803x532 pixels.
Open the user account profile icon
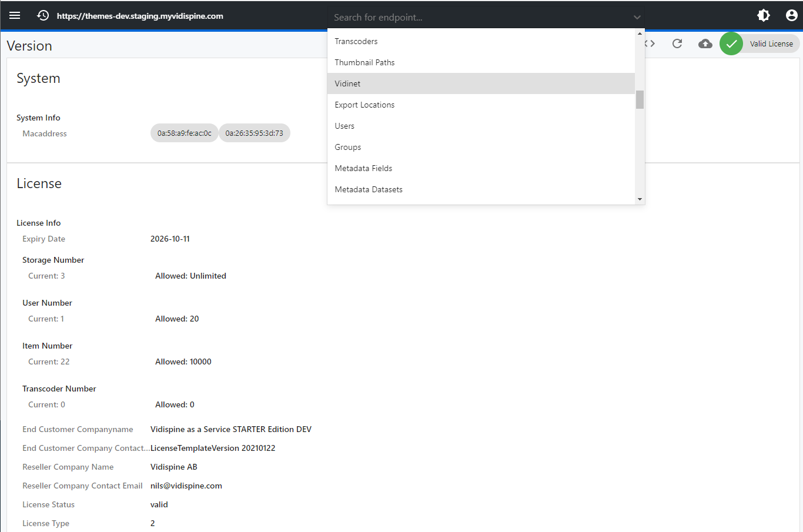tap(792, 15)
